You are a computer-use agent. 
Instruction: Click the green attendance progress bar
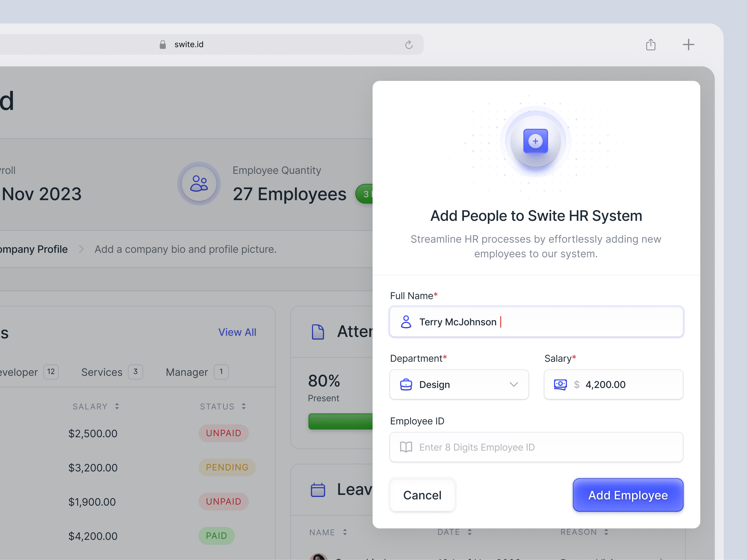point(341,421)
